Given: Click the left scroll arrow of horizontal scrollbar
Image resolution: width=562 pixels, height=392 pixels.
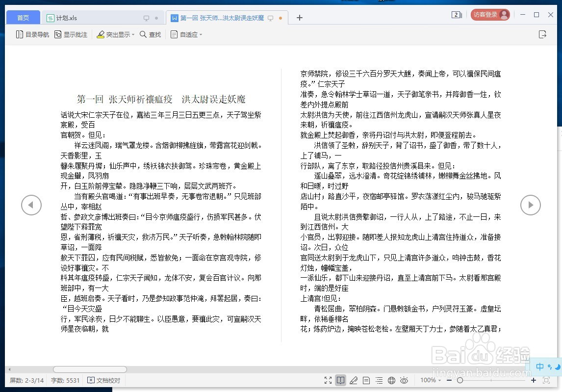Looking at the screenshot, I should coord(10,369).
